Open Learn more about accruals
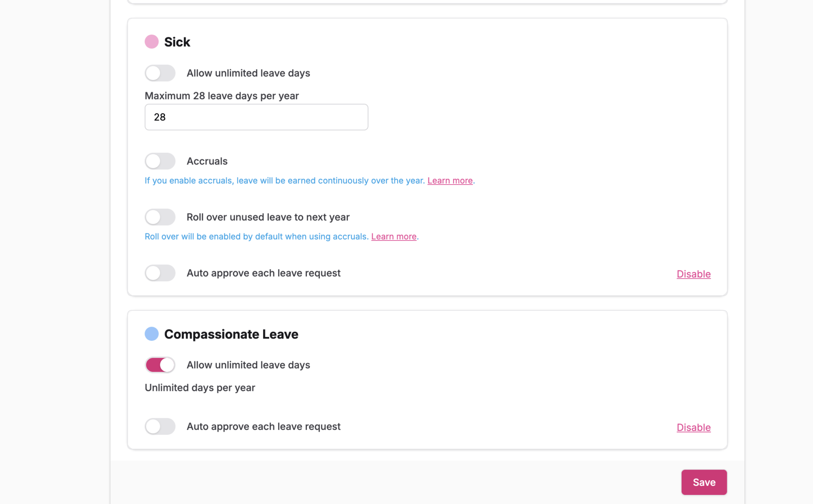813x504 pixels. pos(450,180)
